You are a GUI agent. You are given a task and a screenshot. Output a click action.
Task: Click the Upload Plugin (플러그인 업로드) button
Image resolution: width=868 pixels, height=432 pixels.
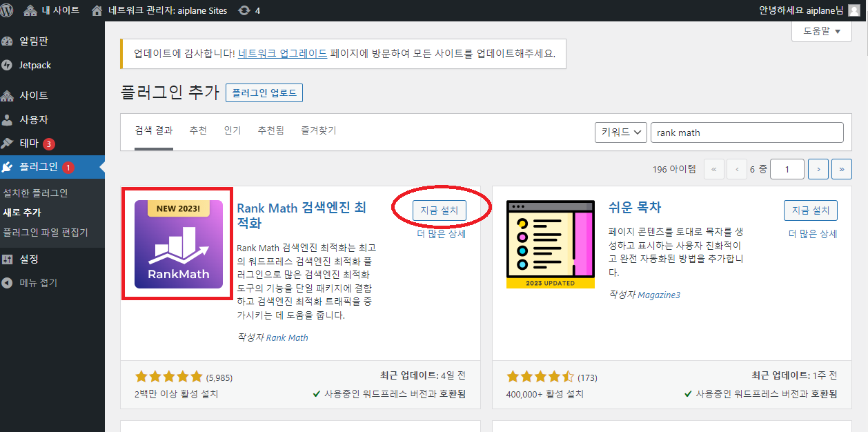tap(264, 92)
